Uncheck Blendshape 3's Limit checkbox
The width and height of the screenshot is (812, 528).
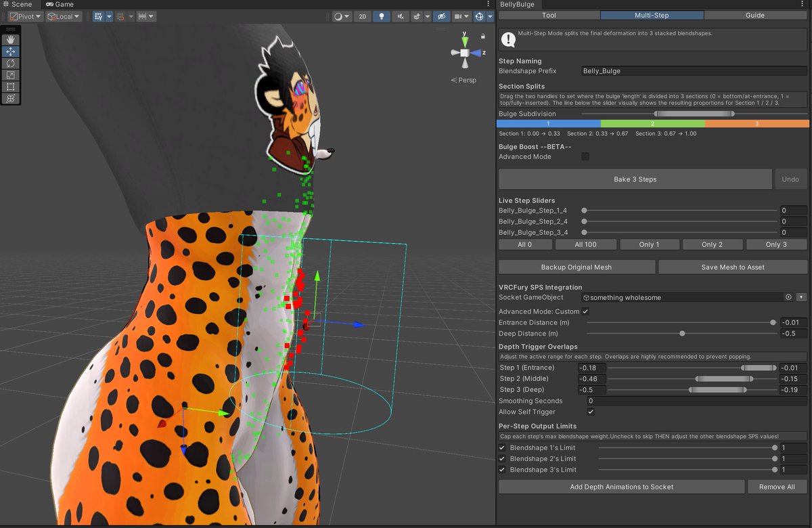pyautogui.click(x=502, y=470)
